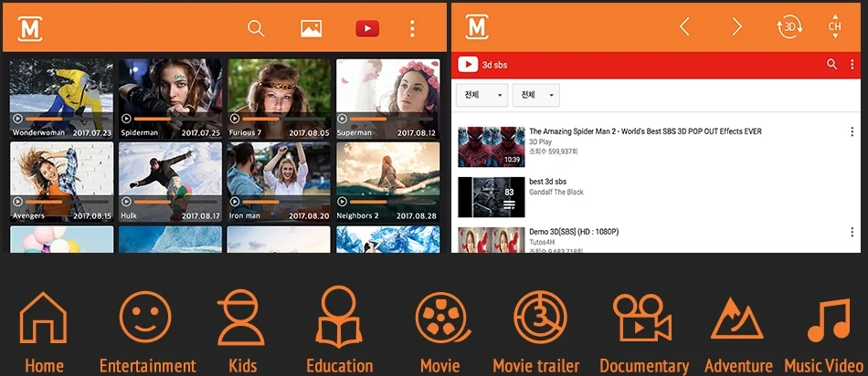Viewport: 868px width, 376px height.
Task: Play the Wonderwoman video with its play icon
Action: click(17, 119)
